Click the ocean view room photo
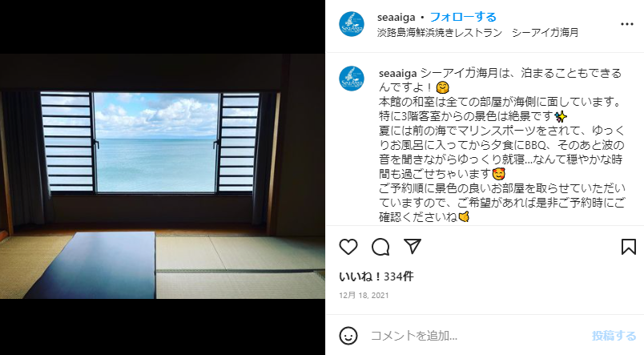The image size is (644, 355). [163, 176]
